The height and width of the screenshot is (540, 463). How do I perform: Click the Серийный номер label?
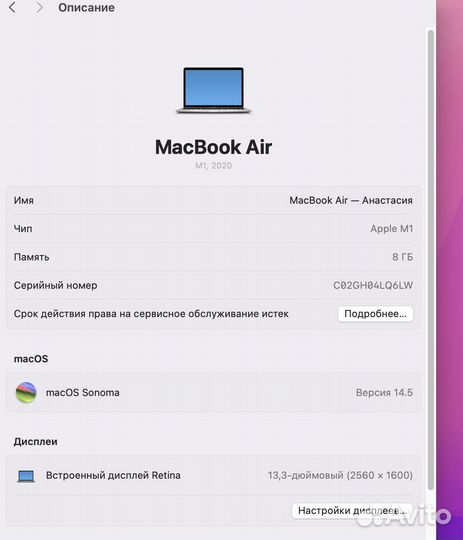pyautogui.click(x=55, y=285)
